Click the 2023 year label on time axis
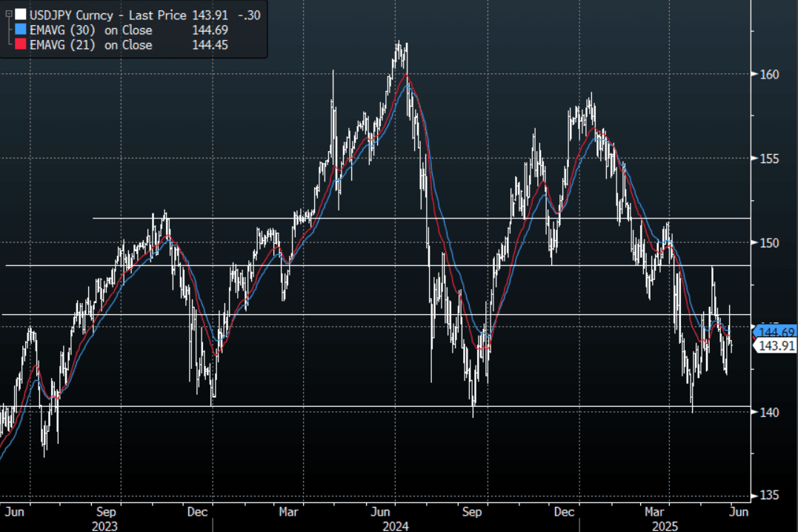 pyautogui.click(x=107, y=525)
